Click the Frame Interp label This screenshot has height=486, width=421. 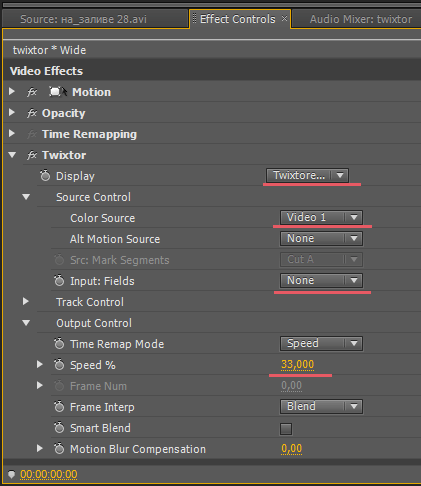(x=102, y=407)
